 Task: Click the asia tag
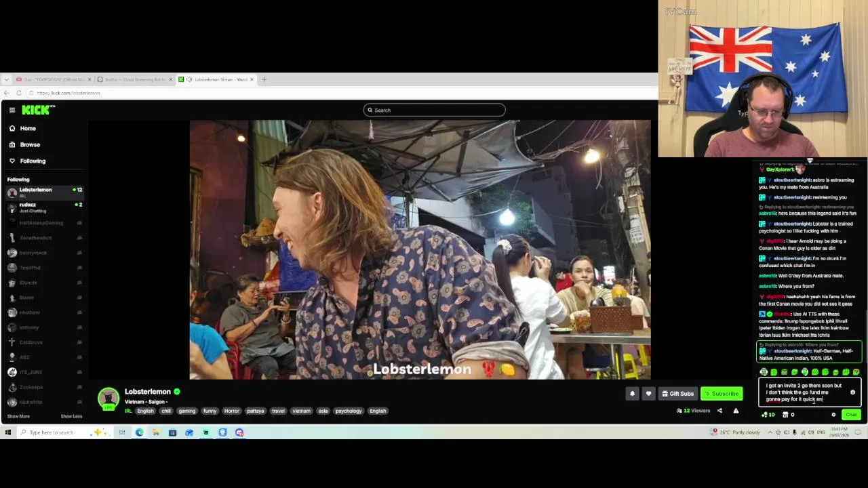click(x=323, y=411)
